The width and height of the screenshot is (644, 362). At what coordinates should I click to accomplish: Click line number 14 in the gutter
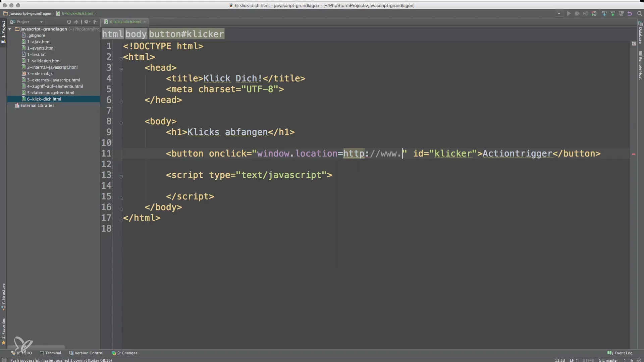pos(106,186)
